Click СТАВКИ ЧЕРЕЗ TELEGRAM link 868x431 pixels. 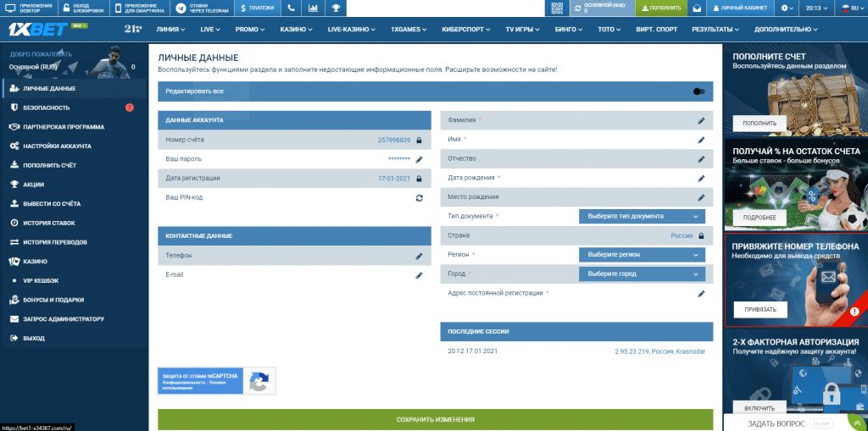[x=202, y=8]
